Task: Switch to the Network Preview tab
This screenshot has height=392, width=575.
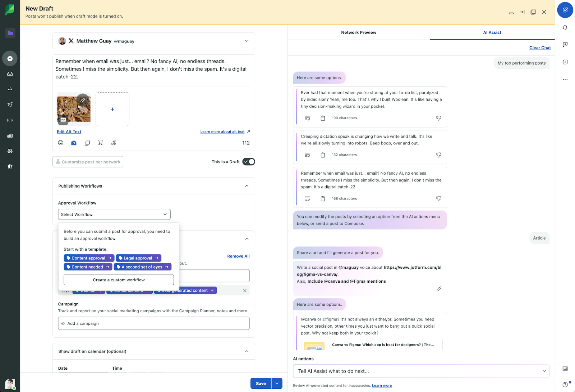Action: tap(358, 32)
